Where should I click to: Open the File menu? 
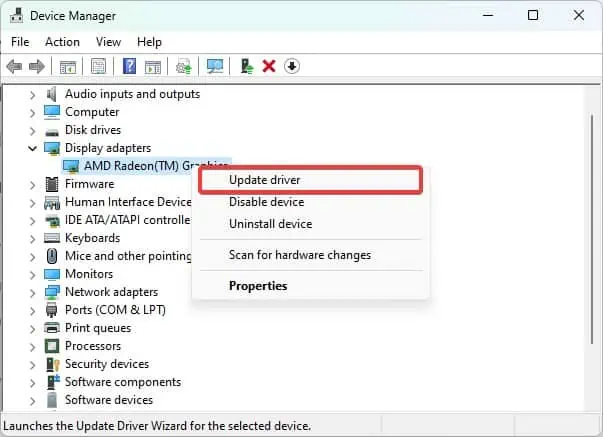coord(20,42)
